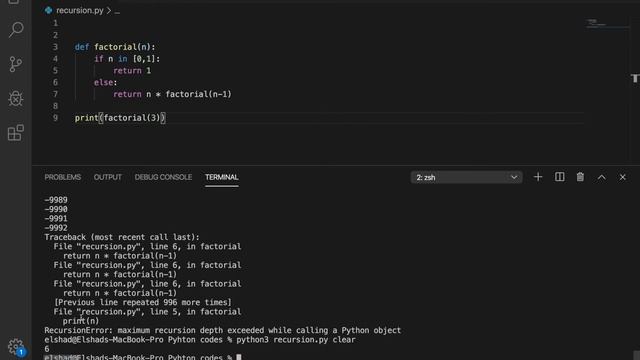Open the terminal selector dropdown '2: zsh'
The width and height of the screenshot is (640, 360).
466,178
